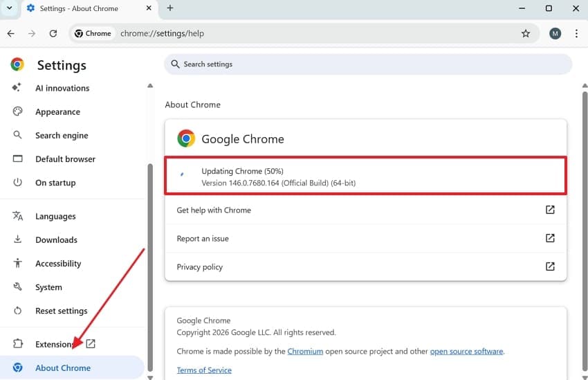Click the Google Chrome logo in card

tap(186, 138)
